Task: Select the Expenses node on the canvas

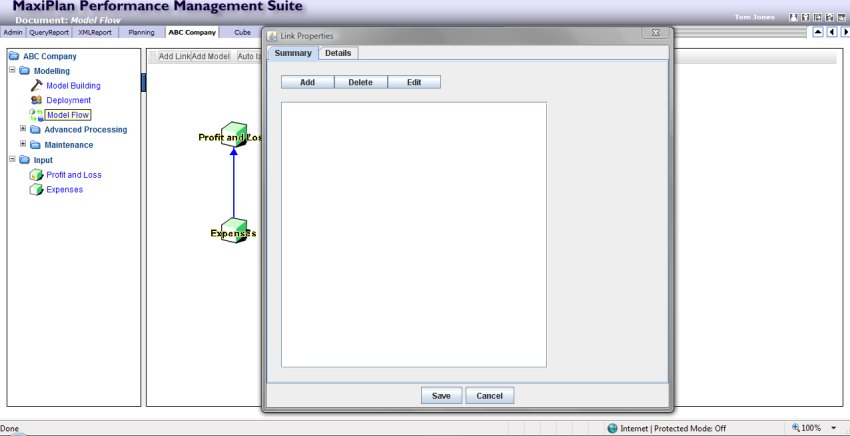Action: pos(233,232)
